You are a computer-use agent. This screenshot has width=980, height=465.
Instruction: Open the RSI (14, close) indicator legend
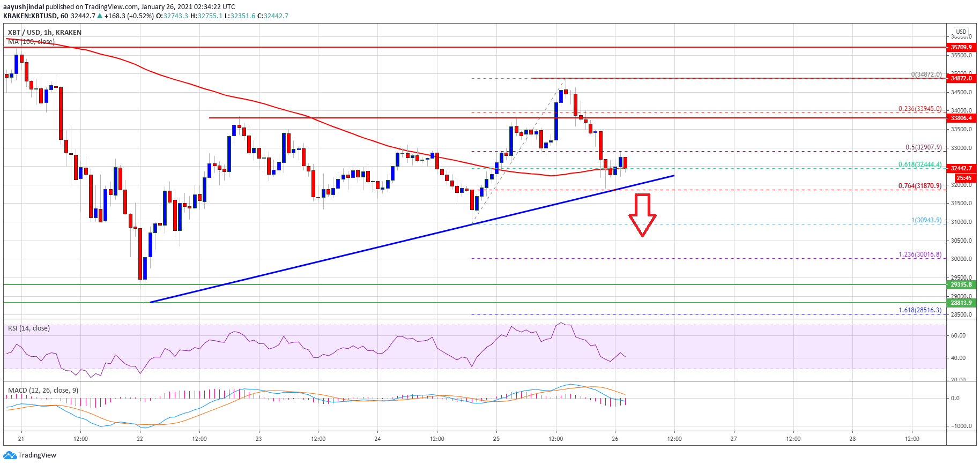point(29,328)
